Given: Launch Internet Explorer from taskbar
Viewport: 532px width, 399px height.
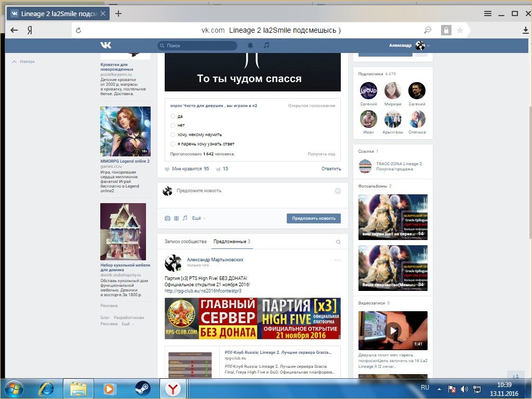Looking at the screenshot, I should click(x=46, y=389).
